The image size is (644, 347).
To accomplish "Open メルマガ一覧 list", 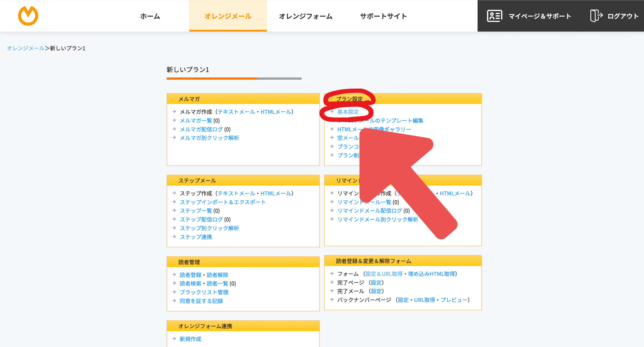I will pyautogui.click(x=196, y=120).
